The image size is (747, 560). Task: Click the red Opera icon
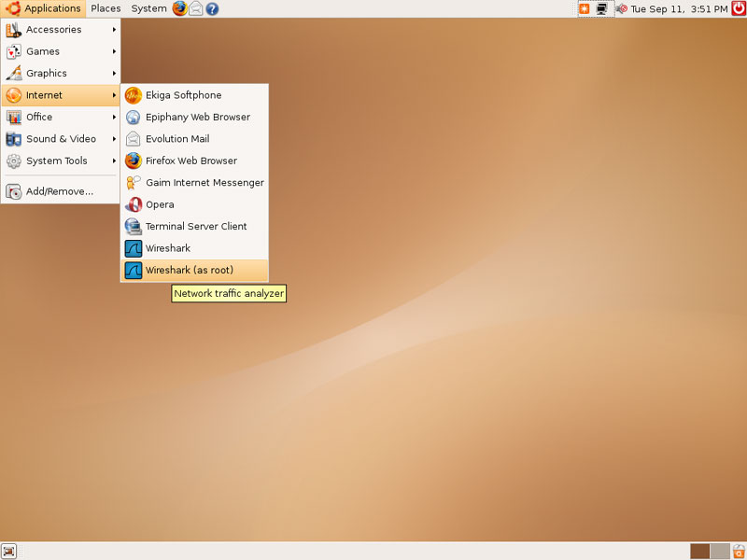[x=133, y=204]
